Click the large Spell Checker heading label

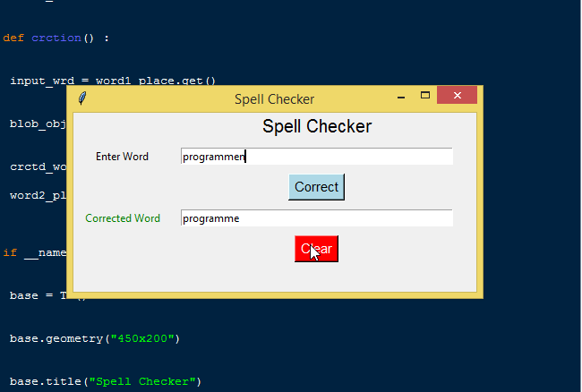point(316,127)
